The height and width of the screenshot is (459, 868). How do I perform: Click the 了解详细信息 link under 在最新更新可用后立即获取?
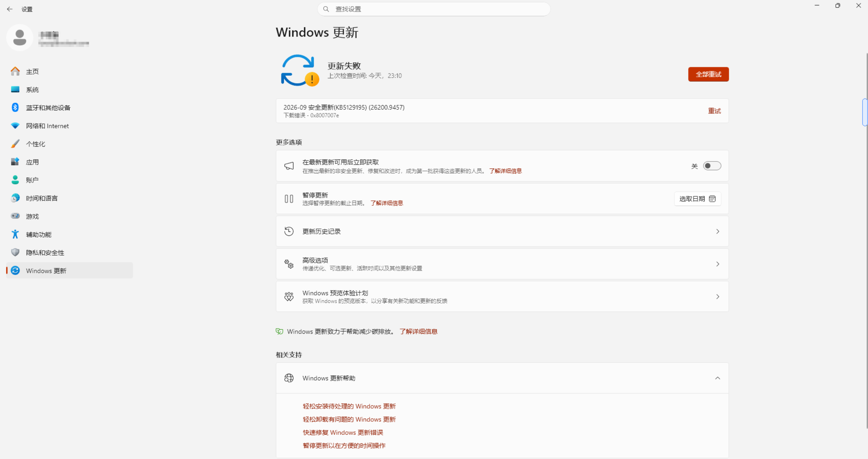(x=505, y=171)
